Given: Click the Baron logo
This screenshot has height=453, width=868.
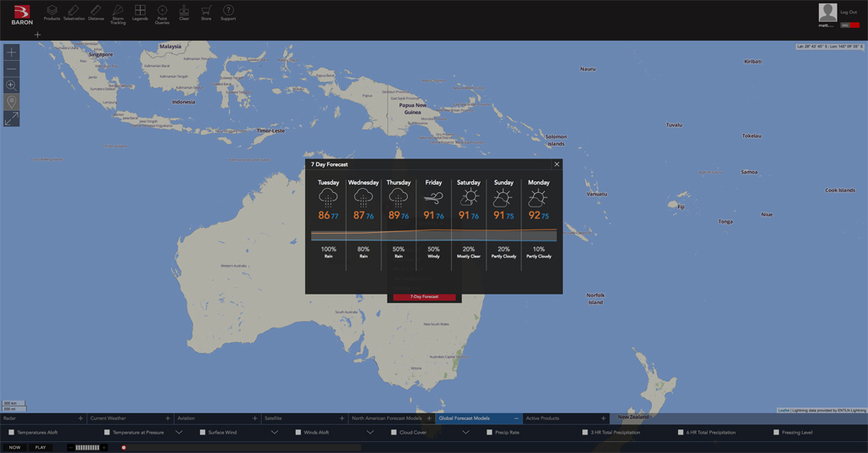Looking at the screenshot, I should pyautogui.click(x=22, y=15).
